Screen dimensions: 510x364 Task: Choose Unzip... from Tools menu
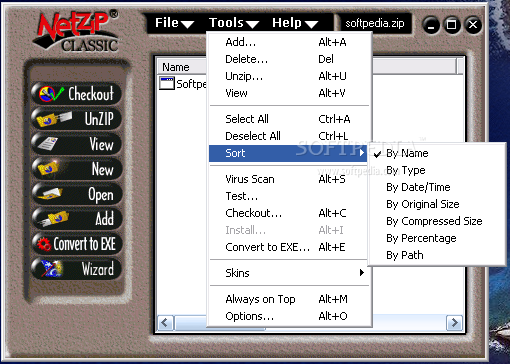(x=289, y=76)
